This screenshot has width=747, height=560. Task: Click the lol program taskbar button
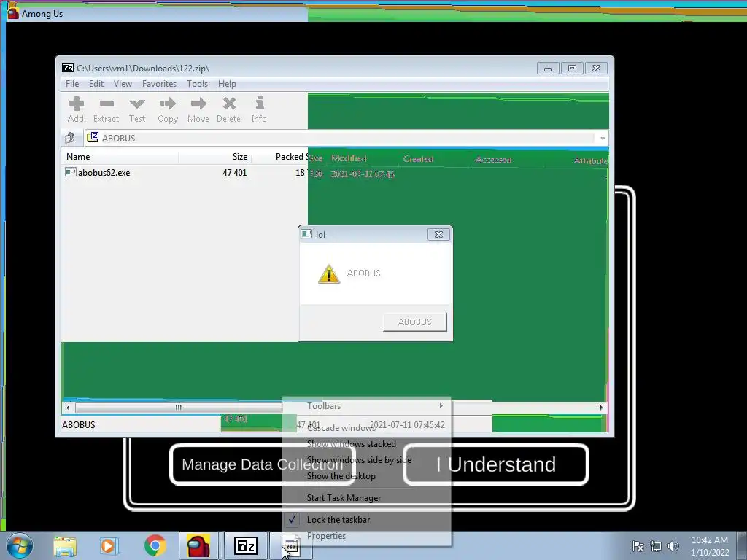[x=292, y=545]
